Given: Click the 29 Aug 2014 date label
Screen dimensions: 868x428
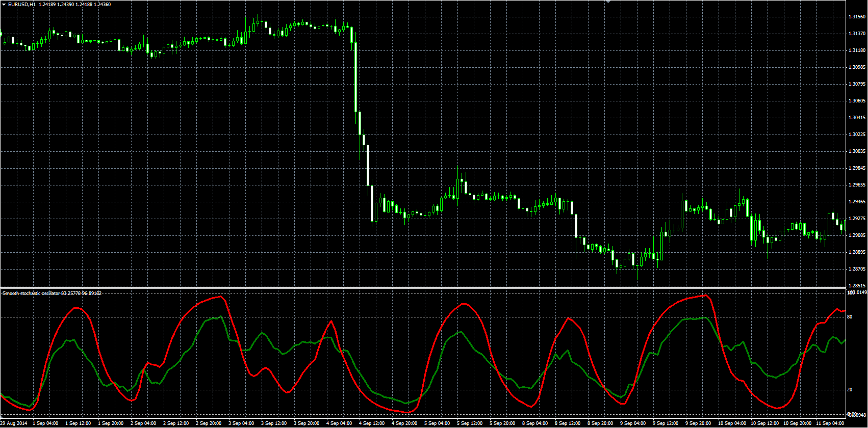Looking at the screenshot, I should pyautogui.click(x=14, y=423).
